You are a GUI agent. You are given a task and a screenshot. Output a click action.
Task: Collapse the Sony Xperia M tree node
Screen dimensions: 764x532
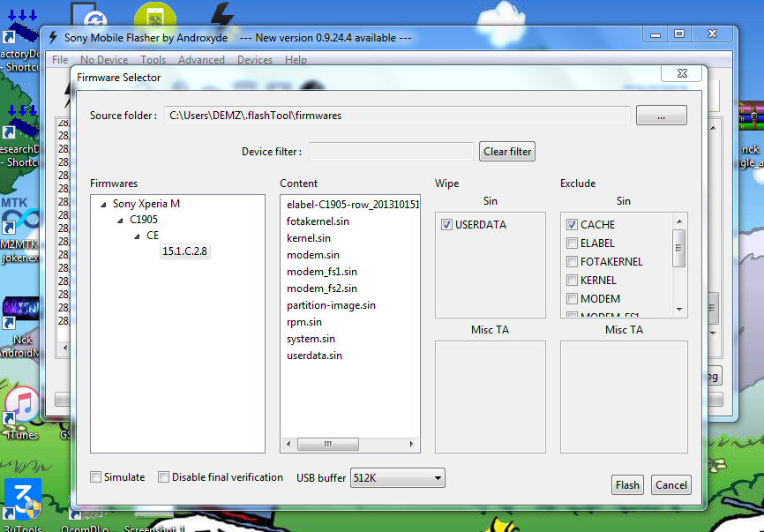pos(103,205)
